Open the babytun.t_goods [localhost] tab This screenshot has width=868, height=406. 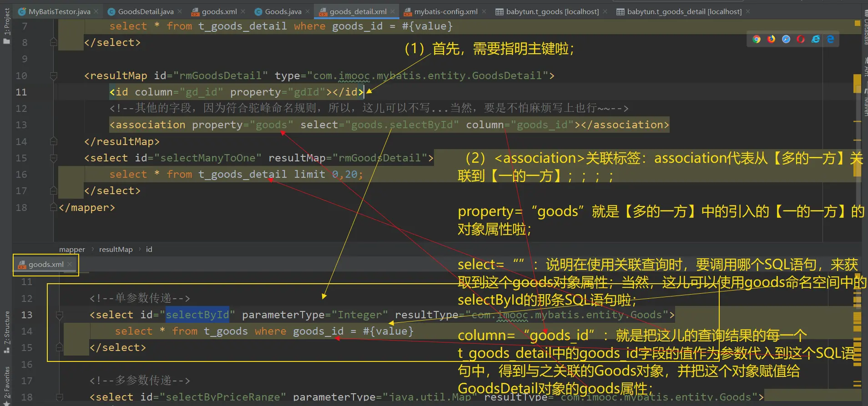point(552,11)
